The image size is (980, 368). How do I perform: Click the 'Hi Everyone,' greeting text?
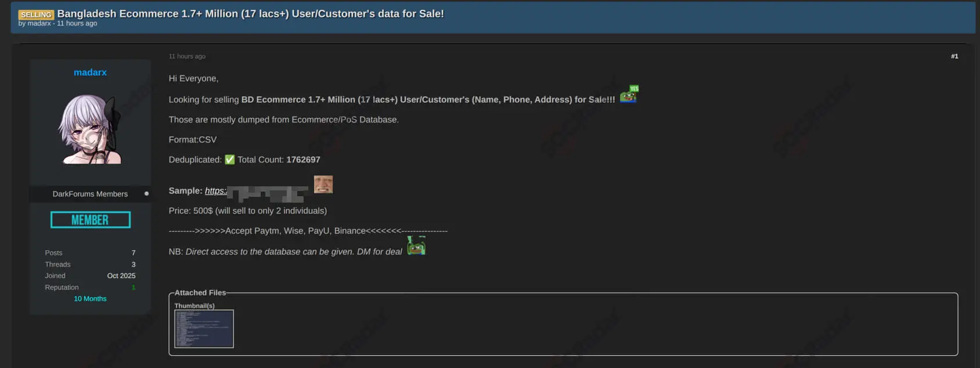pos(193,78)
